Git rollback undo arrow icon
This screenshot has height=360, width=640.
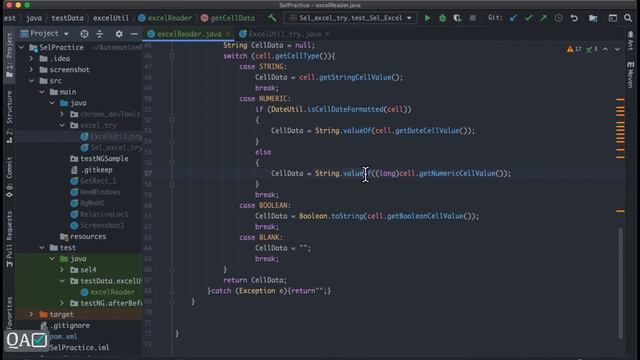tap(574, 18)
